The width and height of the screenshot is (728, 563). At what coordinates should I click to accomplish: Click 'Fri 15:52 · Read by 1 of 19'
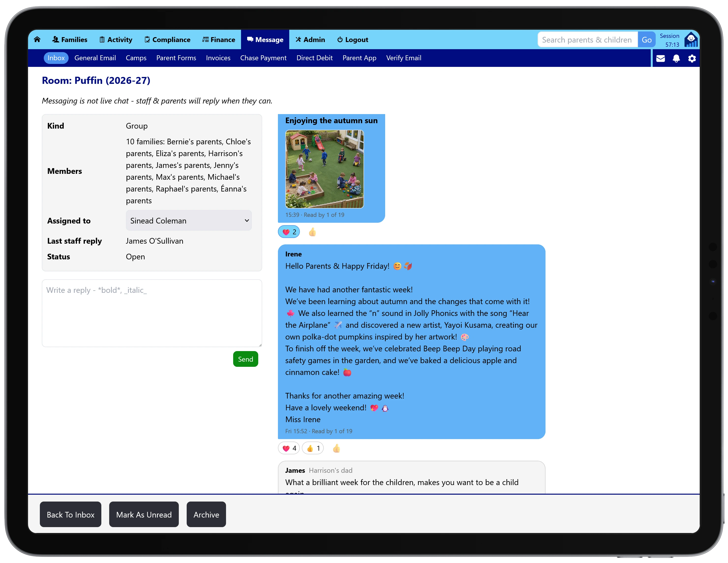tap(319, 431)
